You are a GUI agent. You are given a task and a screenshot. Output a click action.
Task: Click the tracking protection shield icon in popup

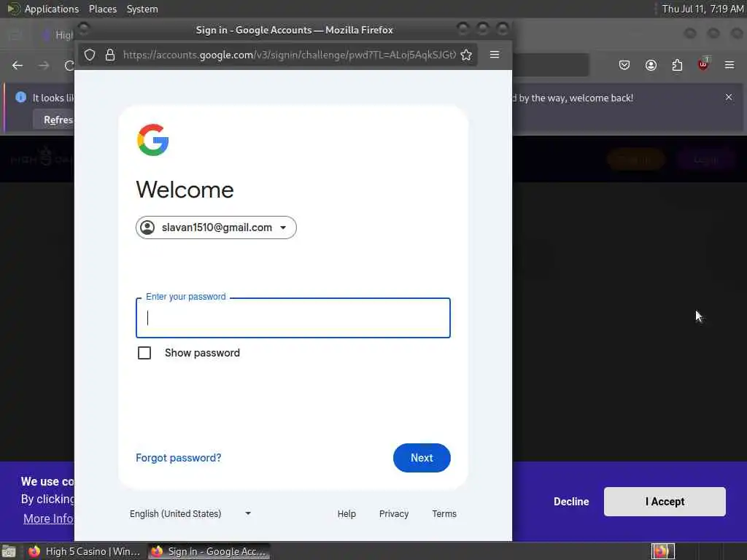click(x=90, y=55)
